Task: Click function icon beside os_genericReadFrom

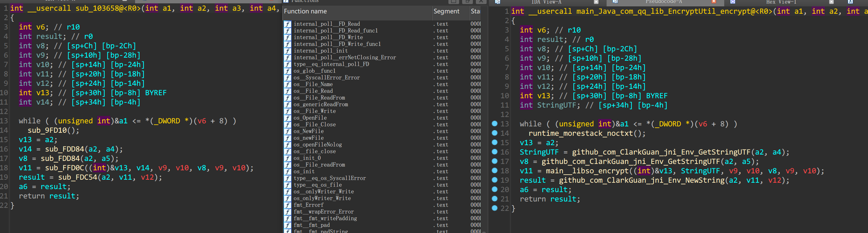Action: [288, 105]
